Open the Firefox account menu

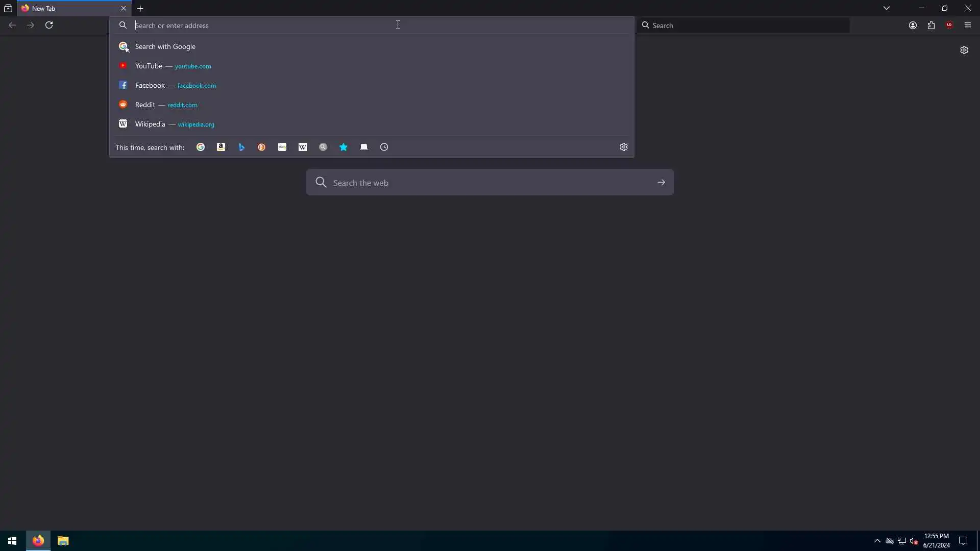pyautogui.click(x=913, y=25)
